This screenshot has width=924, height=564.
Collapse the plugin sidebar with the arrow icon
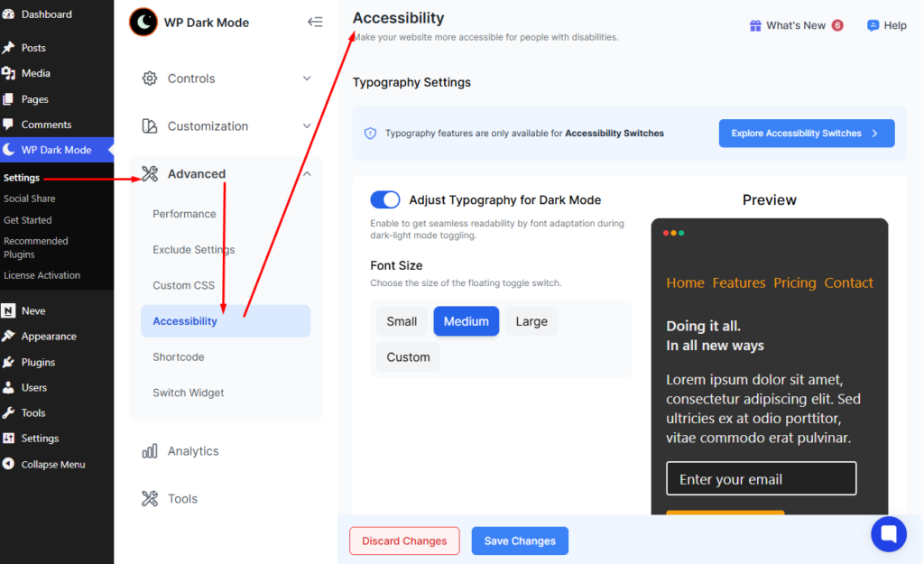coord(315,23)
